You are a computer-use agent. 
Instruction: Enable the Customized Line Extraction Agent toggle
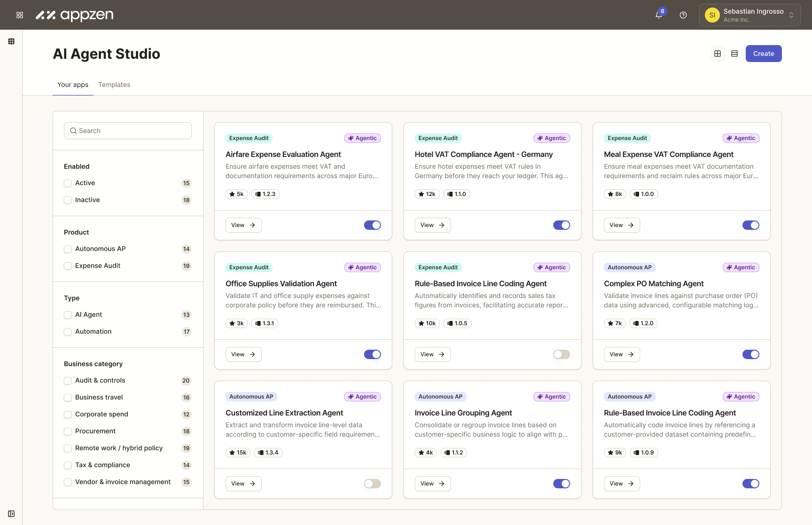point(372,484)
